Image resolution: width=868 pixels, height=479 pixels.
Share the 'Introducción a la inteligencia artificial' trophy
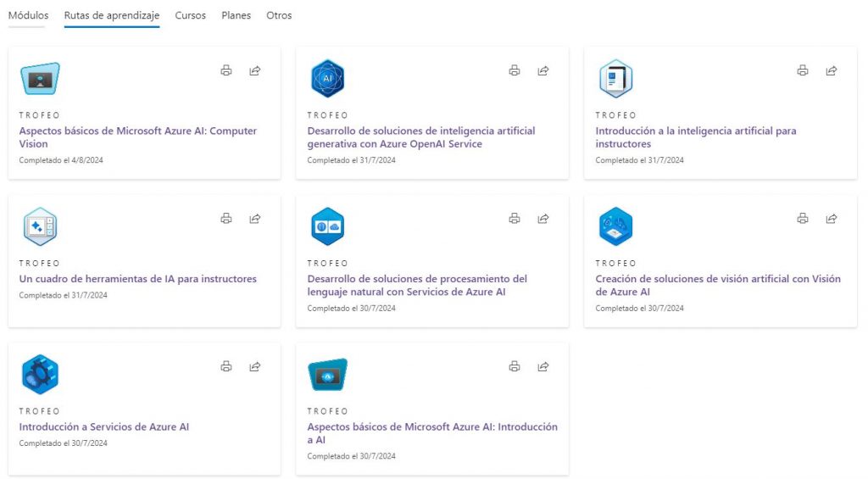[832, 70]
